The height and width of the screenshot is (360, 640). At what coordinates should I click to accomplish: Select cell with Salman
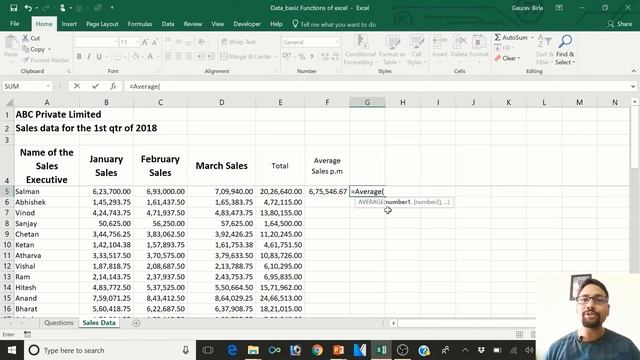tap(47, 191)
